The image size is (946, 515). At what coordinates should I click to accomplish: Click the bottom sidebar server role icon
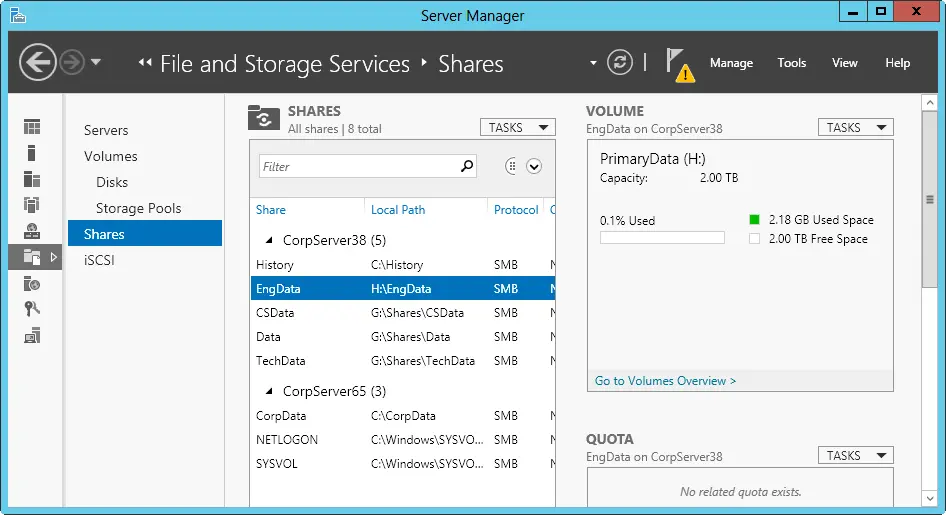(32, 336)
